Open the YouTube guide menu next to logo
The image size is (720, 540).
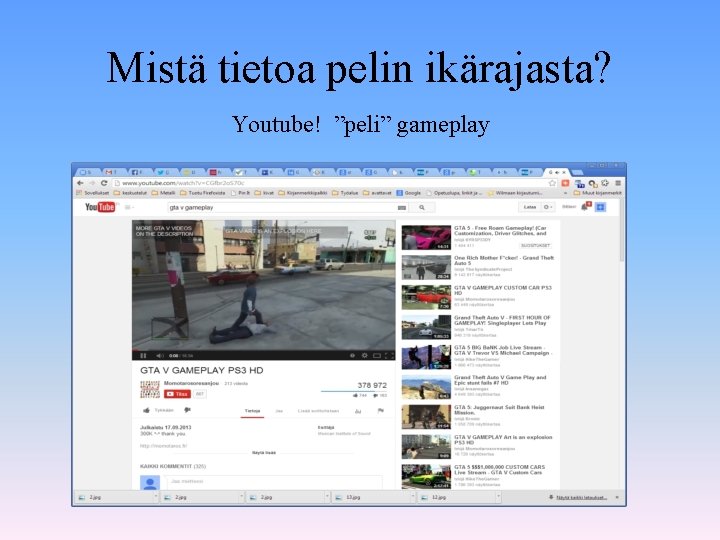128,208
